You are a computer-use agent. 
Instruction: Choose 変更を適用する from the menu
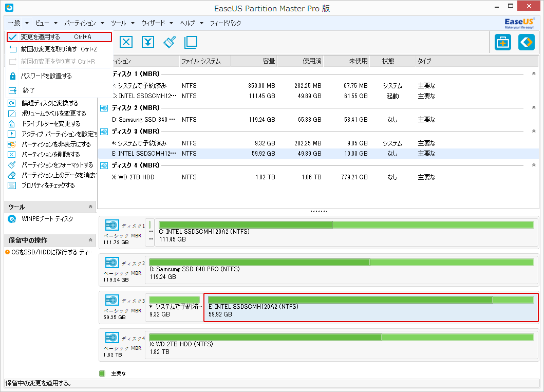[59, 37]
